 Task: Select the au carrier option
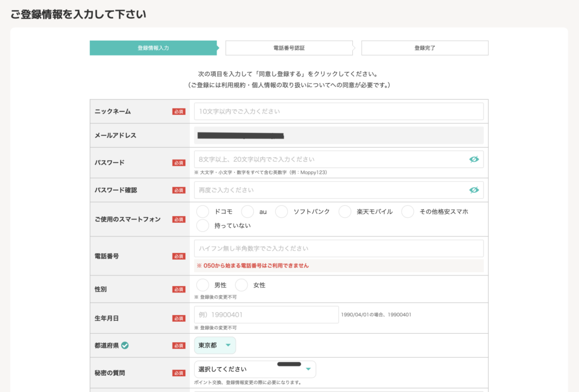tap(248, 212)
